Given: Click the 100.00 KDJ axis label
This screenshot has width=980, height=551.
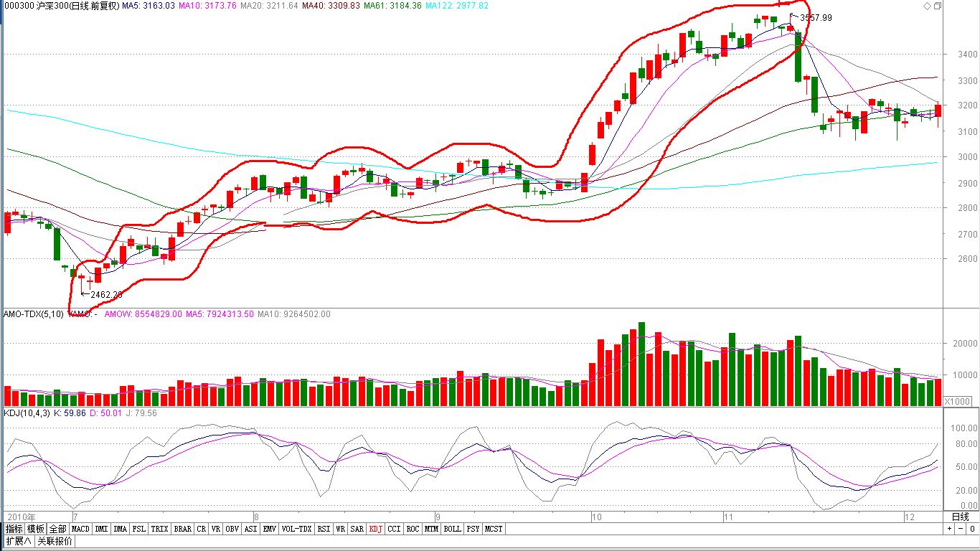Looking at the screenshot, I should point(964,428).
